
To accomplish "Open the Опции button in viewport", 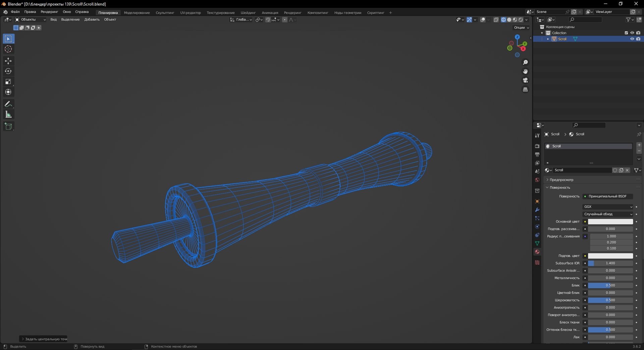I will [521, 28].
